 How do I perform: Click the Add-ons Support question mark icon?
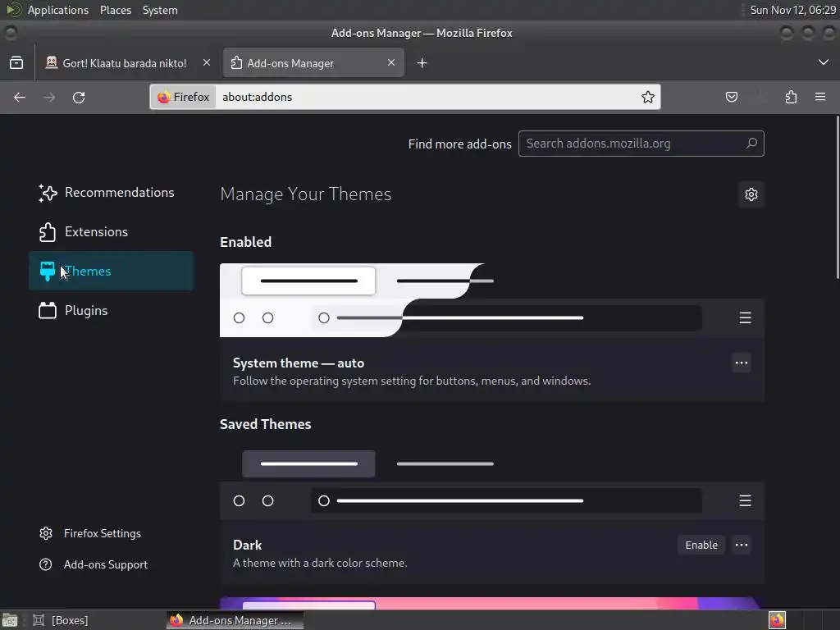(x=46, y=564)
